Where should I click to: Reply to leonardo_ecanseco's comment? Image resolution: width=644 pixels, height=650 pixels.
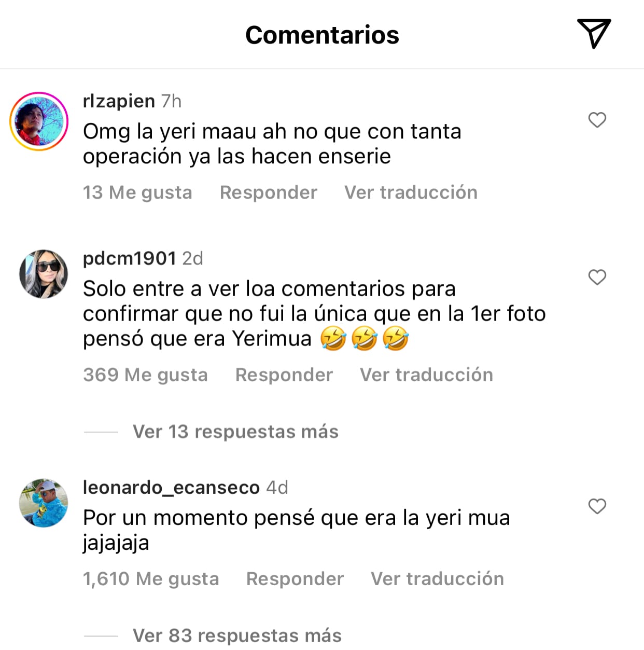[x=295, y=579]
